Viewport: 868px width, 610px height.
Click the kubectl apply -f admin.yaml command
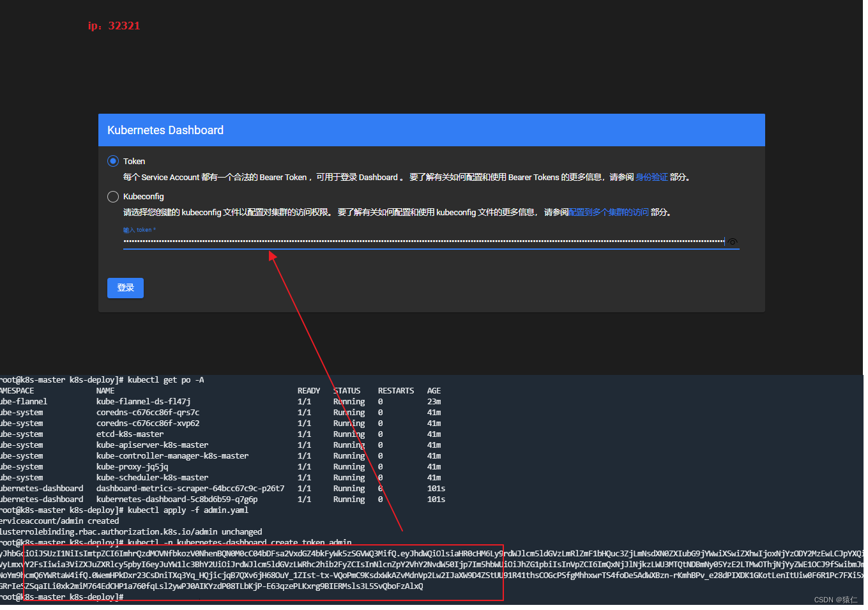[x=188, y=510]
